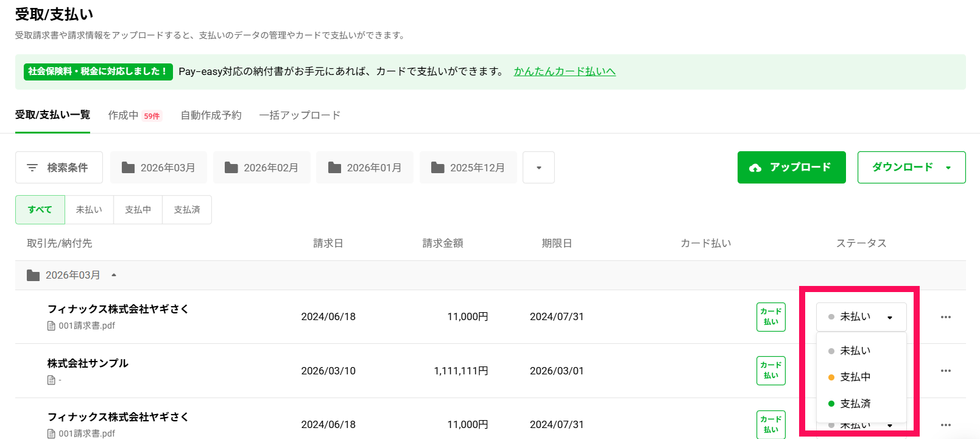Choose 支払中 in the status menu
The height and width of the screenshot is (439, 980).
point(861,377)
